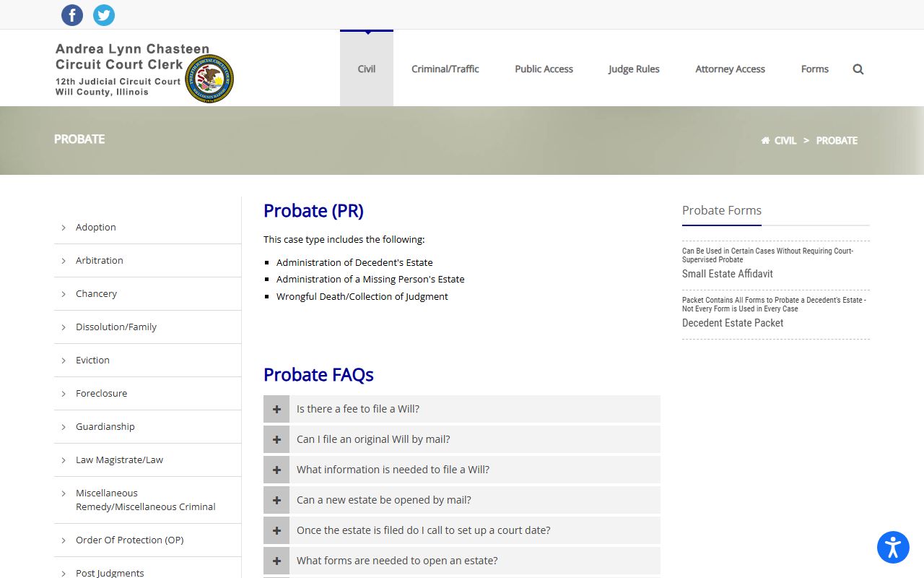Go to Arbitration in sidebar

click(100, 260)
